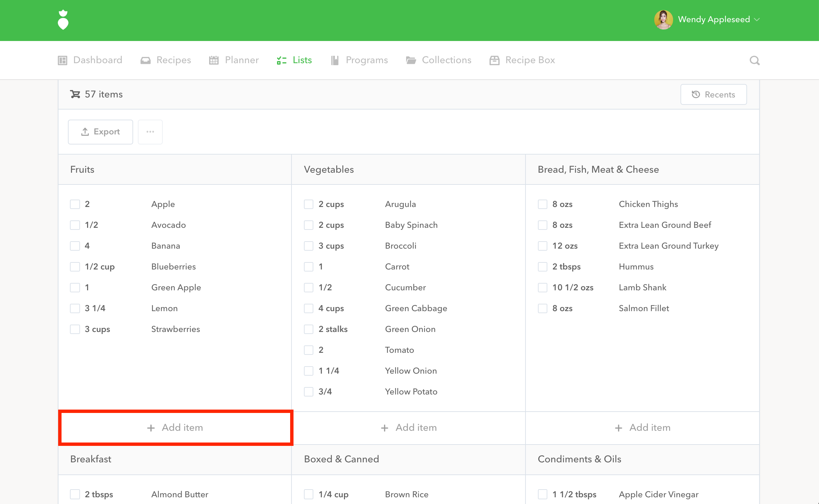819x504 pixels.
Task: Click the Dashboard grid icon
Action: [x=63, y=60]
